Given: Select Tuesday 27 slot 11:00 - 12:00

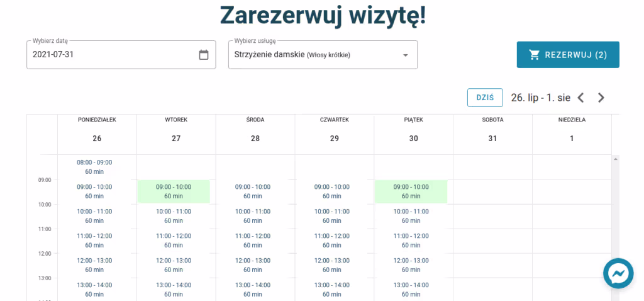Looking at the screenshot, I should (x=174, y=241).
